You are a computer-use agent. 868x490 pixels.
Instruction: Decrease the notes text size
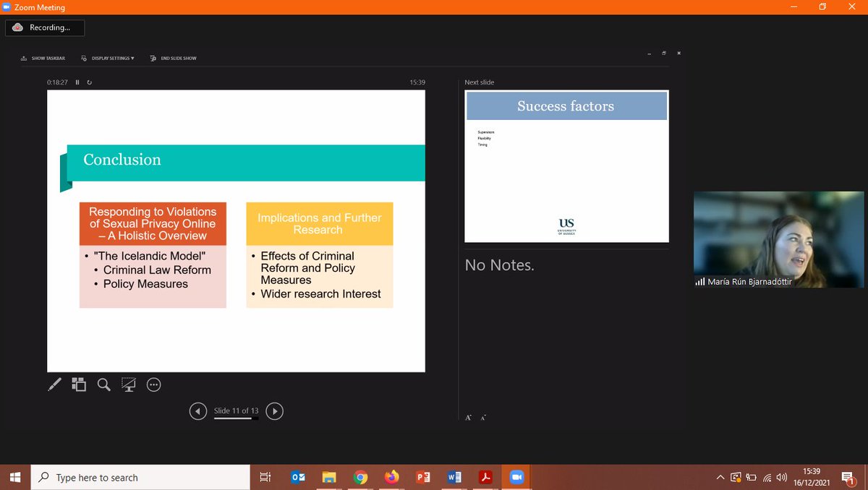tap(483, 418)
